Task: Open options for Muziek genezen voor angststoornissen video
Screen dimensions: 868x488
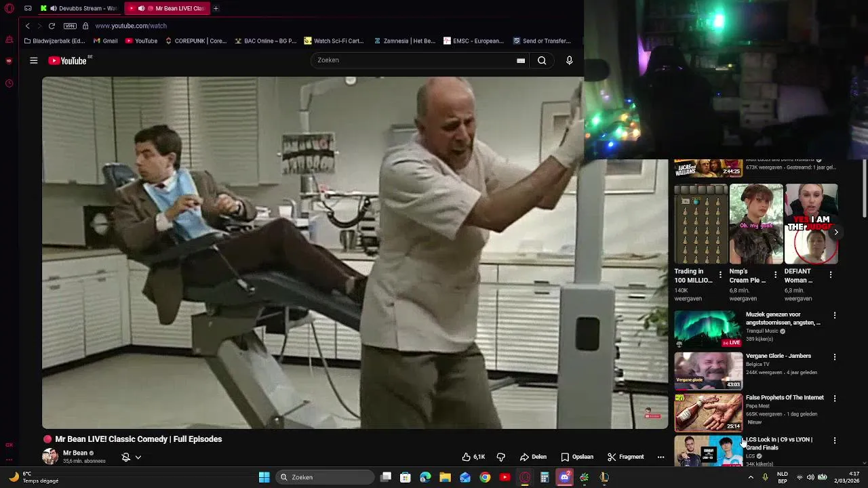Action: (835, 315)
